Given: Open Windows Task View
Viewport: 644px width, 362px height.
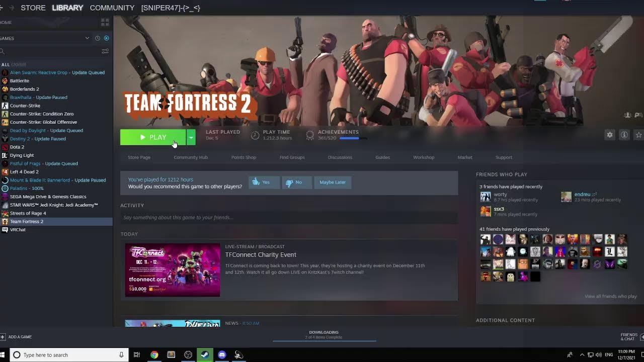Looking at the screenshot, I should click(137, 355).
